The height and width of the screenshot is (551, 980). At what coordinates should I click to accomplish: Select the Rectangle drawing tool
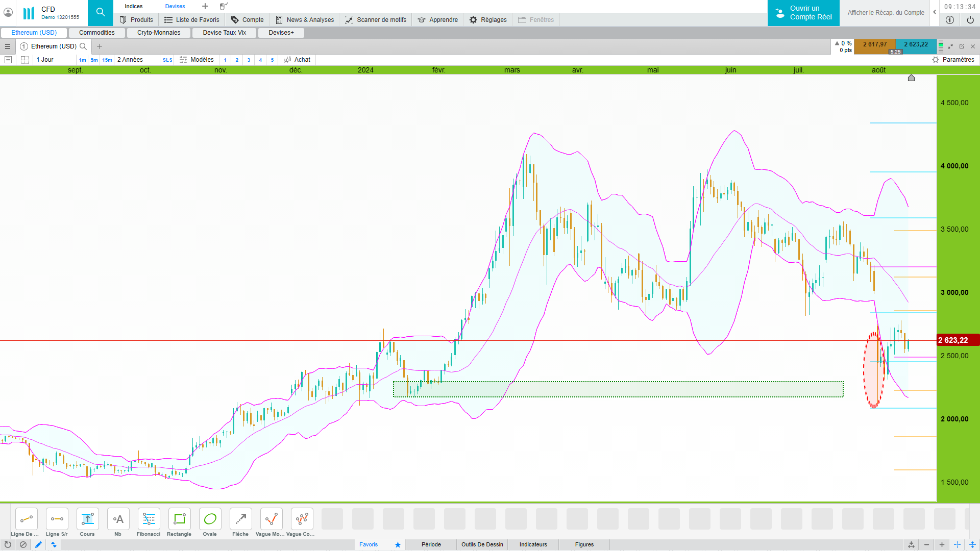coord(179,519)
